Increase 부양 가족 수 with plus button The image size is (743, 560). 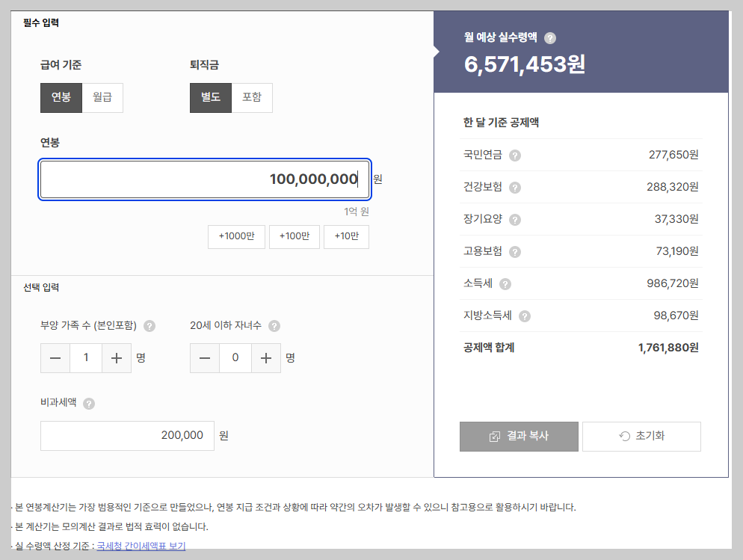117,358
